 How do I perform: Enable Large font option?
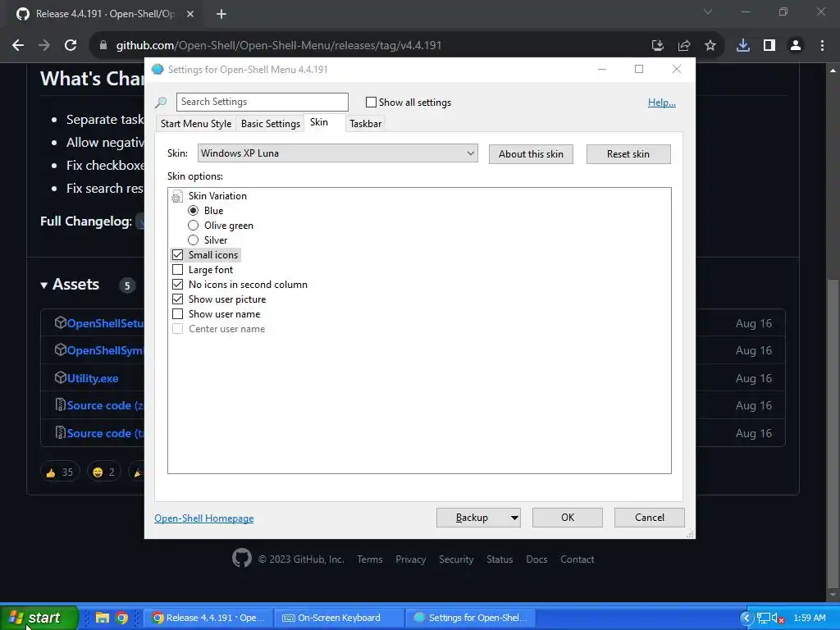coord(177,269)
